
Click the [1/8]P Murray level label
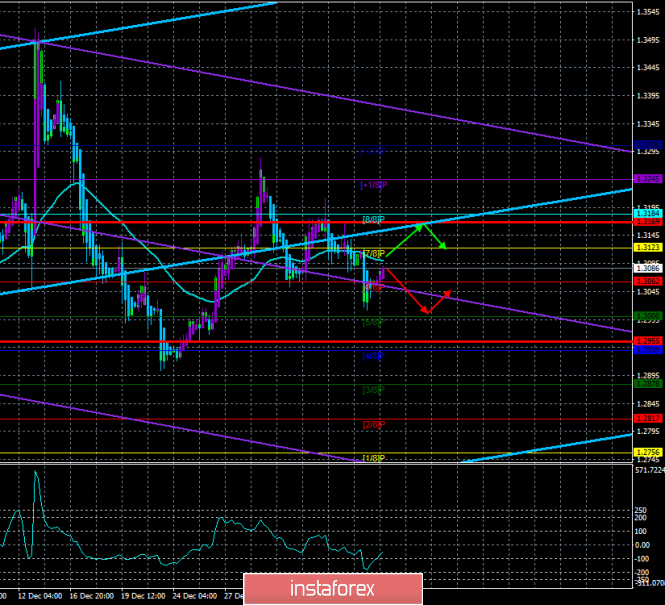(374, 458)
